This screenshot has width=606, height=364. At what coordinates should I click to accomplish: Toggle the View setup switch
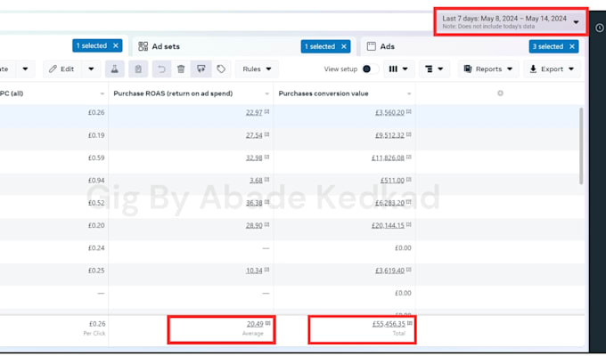371,69
